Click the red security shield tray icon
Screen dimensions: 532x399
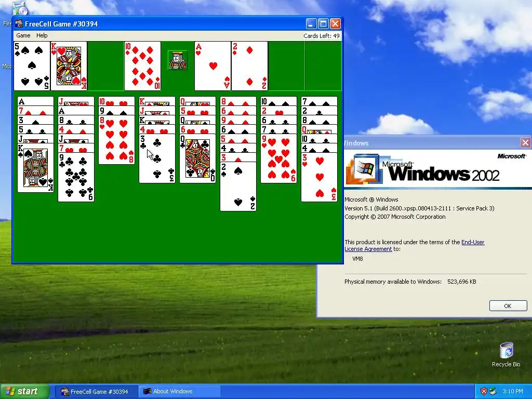click(484, 392)
